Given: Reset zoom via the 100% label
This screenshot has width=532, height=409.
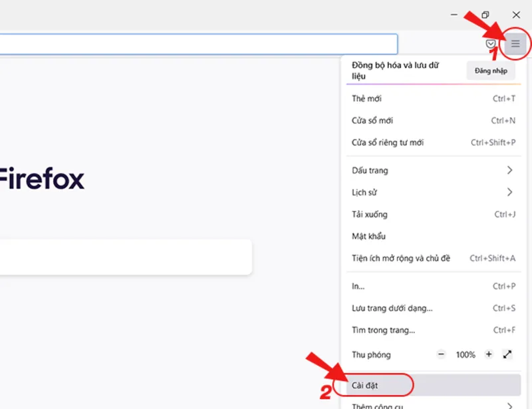Looking at the screenshot, I should click(465, 354).
